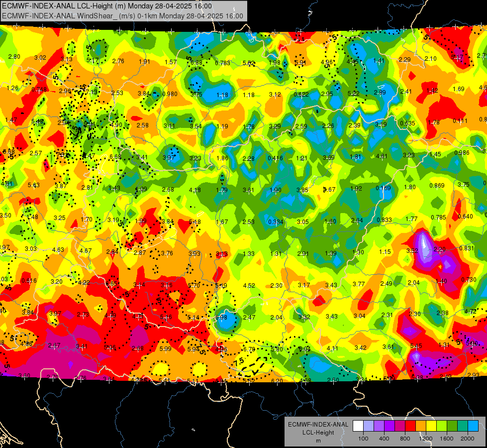Click the wind shear value 0.416
Viewport: 487px width, 448px height.
[275, 158]
